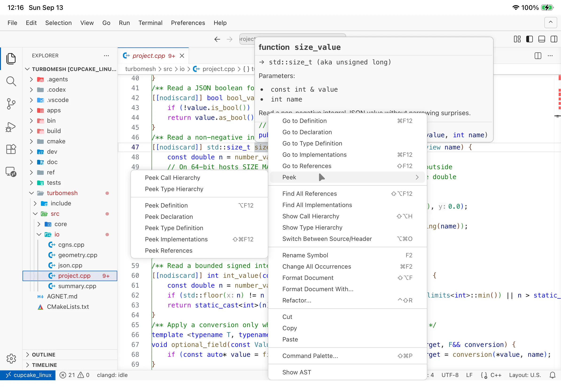Image resolution: width=561 pixels, height=392 pixels.
Task: Open the cupcake_linux remote indicator
Action: [x=28, y=375]
